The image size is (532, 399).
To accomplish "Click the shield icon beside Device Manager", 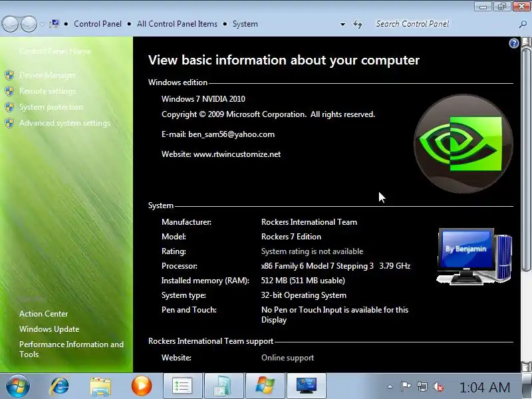I will pyautogui.click(x=9, y=75).
